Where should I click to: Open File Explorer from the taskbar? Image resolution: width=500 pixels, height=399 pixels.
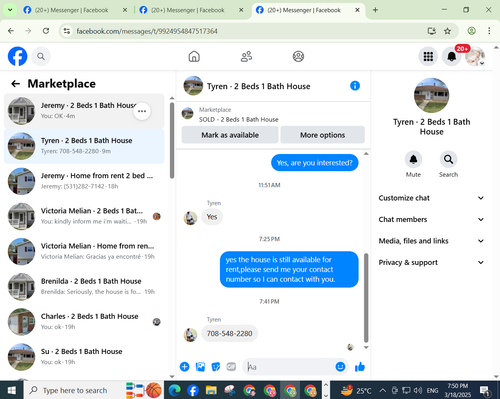(x=211, y=390)
